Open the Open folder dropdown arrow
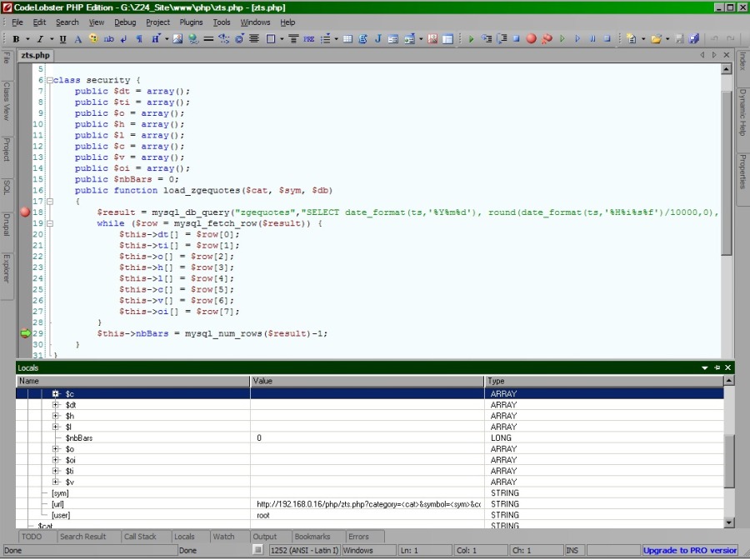The image size is (750, 560). click(667, 39)
